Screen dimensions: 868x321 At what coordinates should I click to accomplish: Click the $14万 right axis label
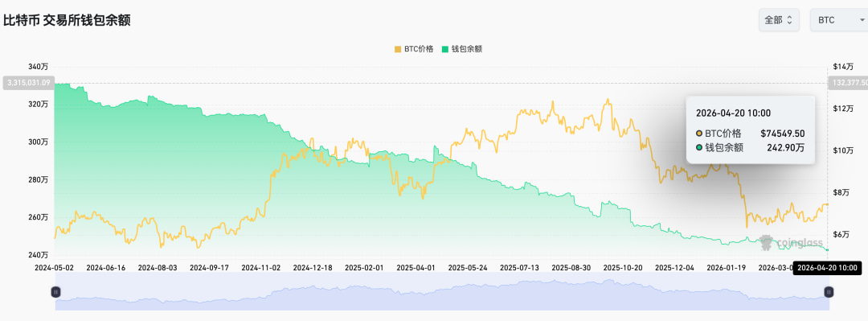(x=842, y=67)
